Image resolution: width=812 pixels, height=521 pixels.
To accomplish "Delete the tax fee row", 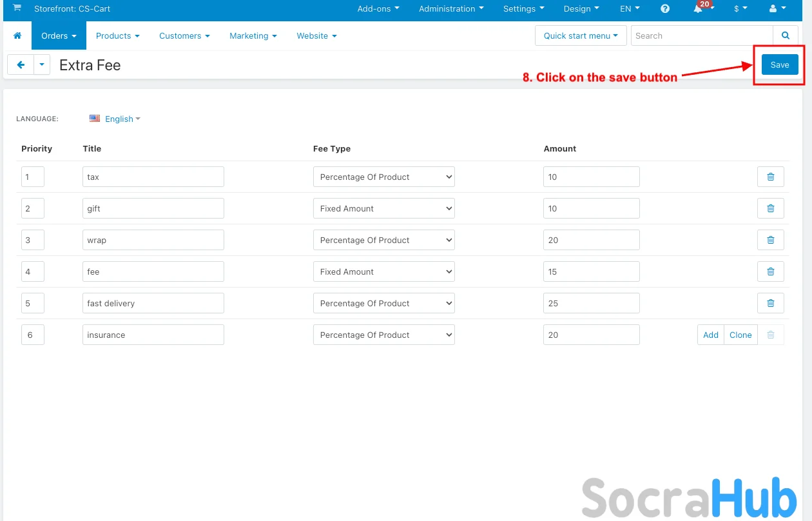I will point(770,177).
